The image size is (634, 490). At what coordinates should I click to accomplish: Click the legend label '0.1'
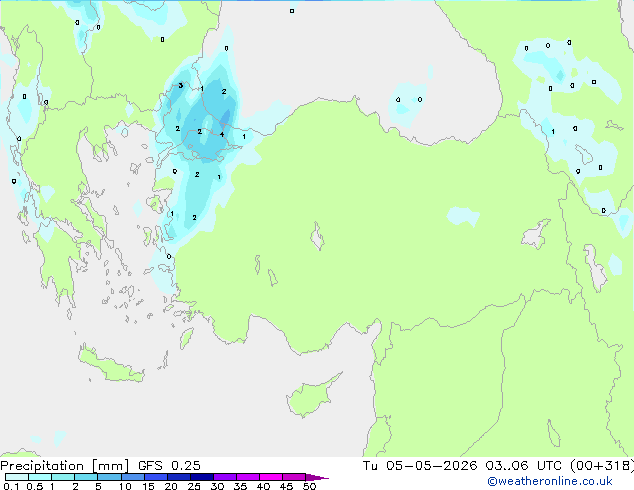pos(11,486)
